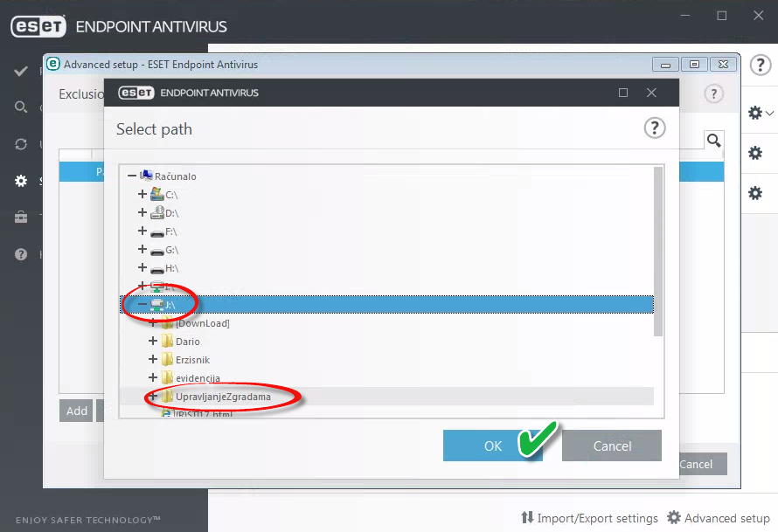
Task: Select the D:\ disc drive icon
Action: pyautogui.click(x=156, y=212)
